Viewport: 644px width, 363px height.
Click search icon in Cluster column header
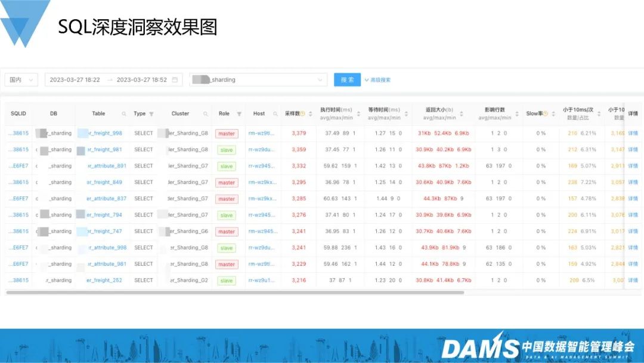[x=205, y=114]
